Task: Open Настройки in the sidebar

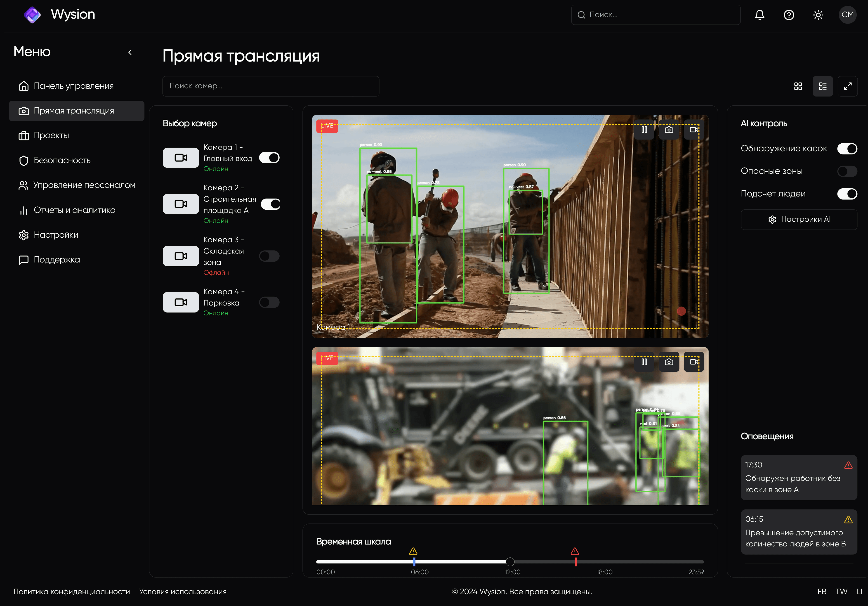Action: [x=77, y=235]
